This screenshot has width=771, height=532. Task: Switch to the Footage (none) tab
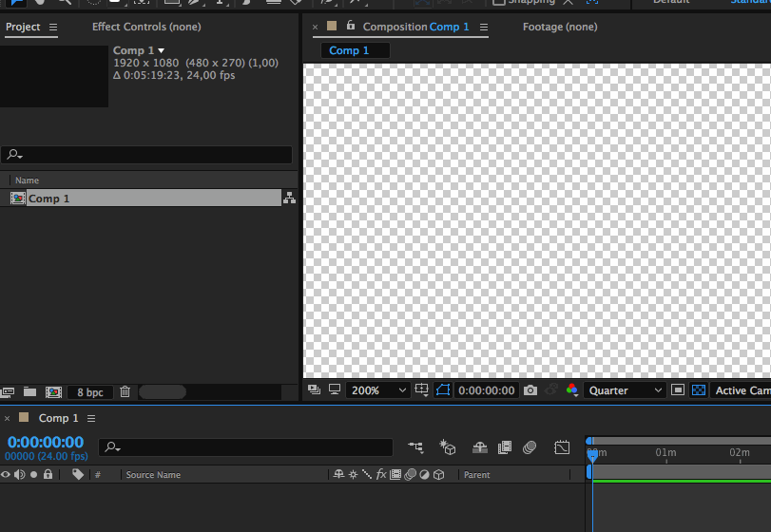point(560,27)
